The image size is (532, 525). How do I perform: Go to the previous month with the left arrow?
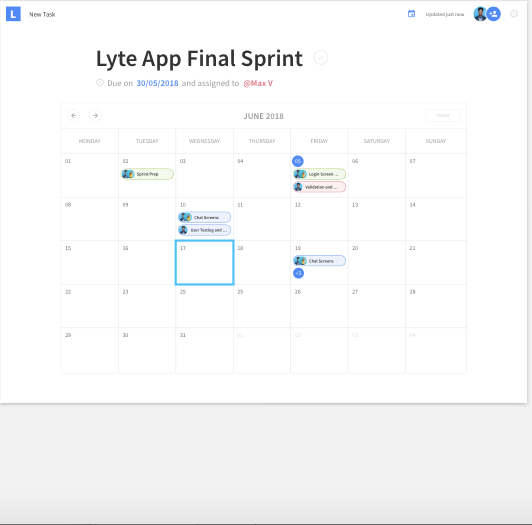[x=74, y=115]
